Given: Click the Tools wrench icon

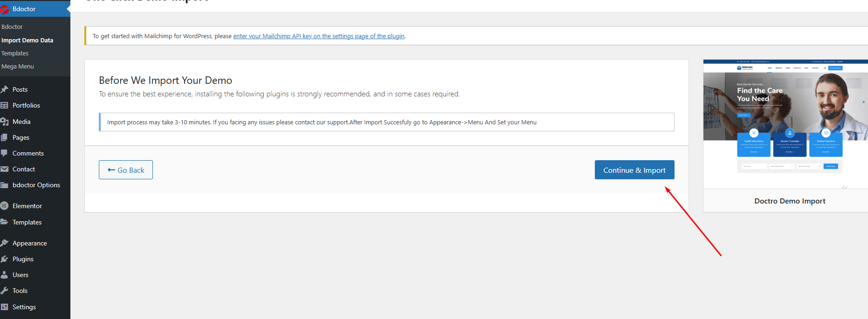Looking at the screenshot, I should click(5, 291).
